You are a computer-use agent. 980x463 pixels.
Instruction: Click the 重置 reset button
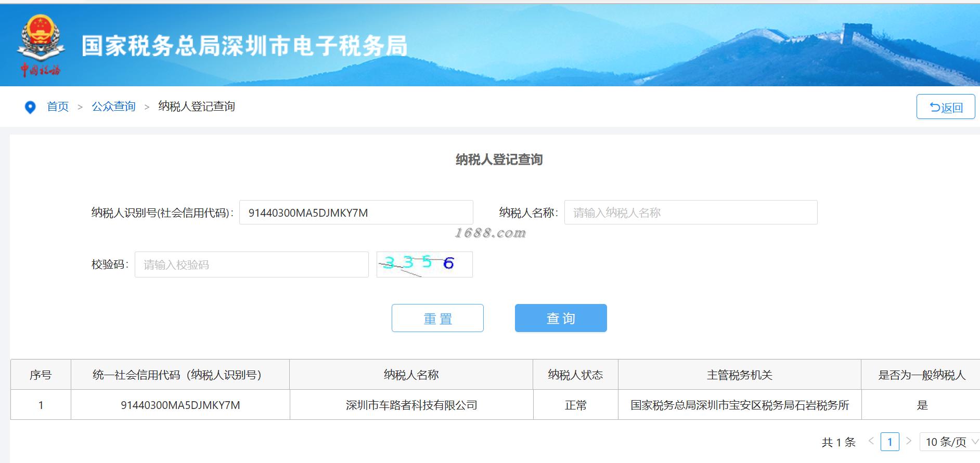click(x=437, y=318)
